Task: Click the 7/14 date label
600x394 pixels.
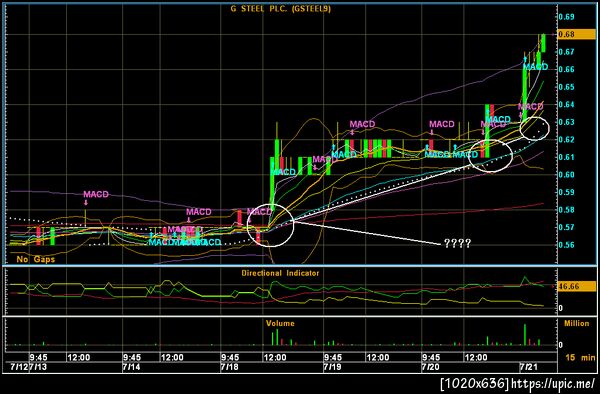Action: click(x=131, y=367)
